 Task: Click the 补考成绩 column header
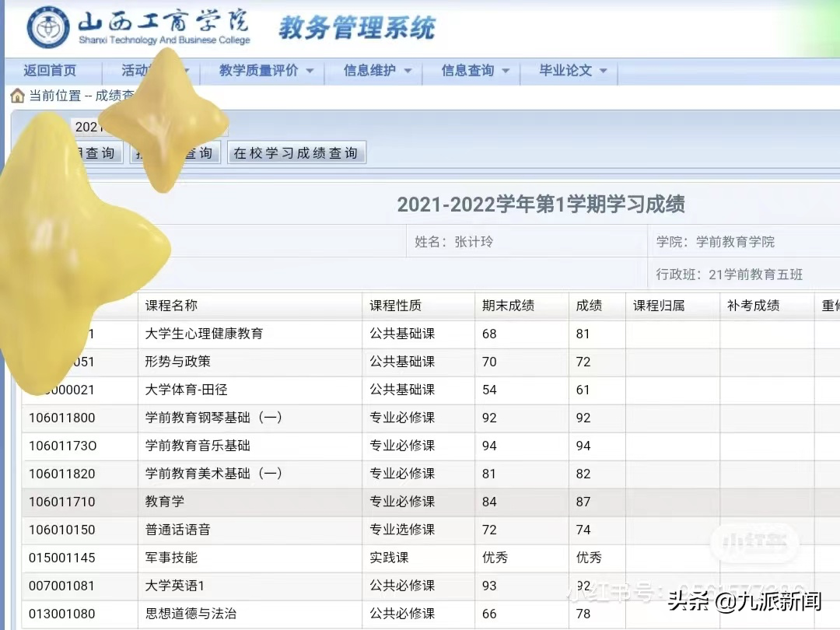coord(753,306)
